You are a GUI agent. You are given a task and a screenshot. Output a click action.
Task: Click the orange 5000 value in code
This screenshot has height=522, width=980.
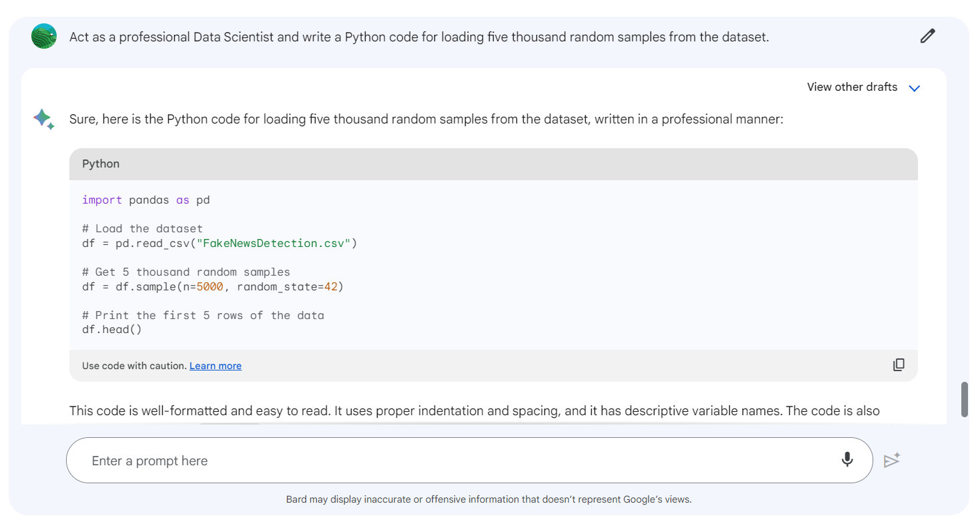point(209,286)
